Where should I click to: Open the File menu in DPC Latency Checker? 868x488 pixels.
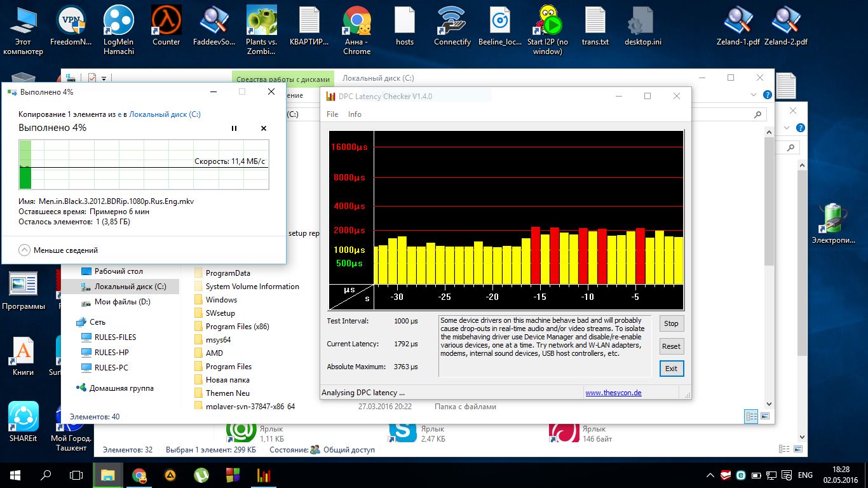point(332,114)
